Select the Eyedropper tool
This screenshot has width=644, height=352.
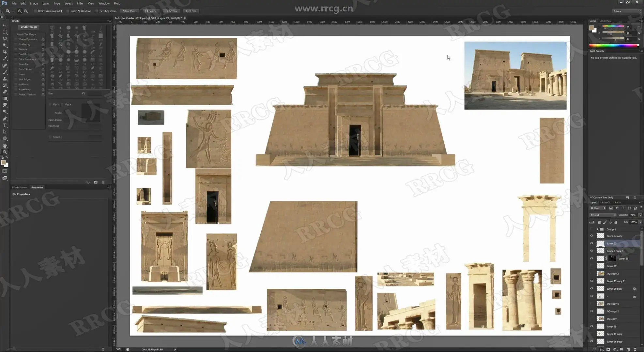click(x=5, y=59)
